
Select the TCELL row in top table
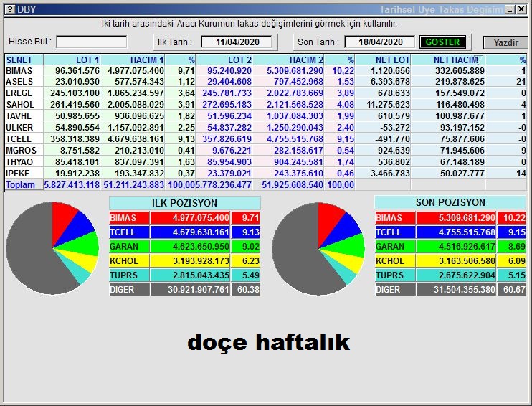pyautogui.click(x=266, y=139)
